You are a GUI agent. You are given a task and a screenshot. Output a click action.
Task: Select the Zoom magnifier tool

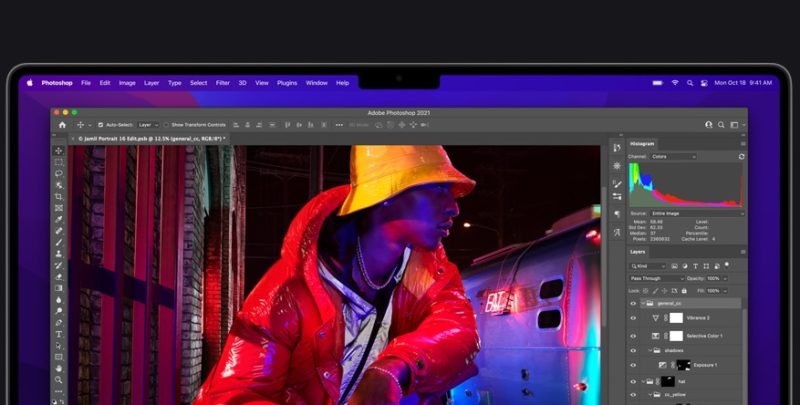tap(59, 379)
